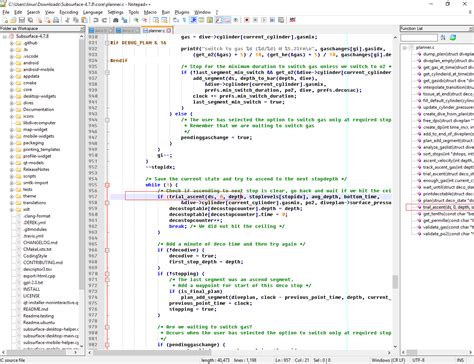Image resolution: width=474 pixels, height=364 pixels.
Task: Open the Encoding menu
Action: [68, 12]
